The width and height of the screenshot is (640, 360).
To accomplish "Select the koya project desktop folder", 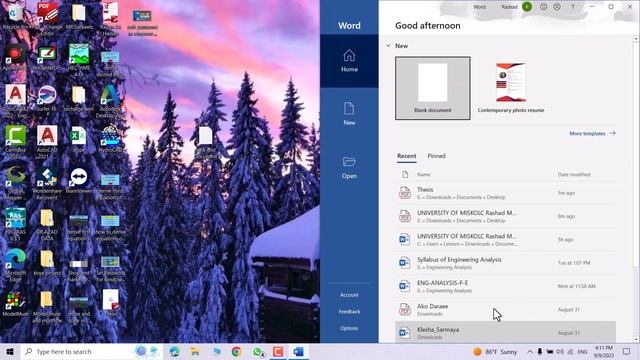I will (x=47, y=263).
